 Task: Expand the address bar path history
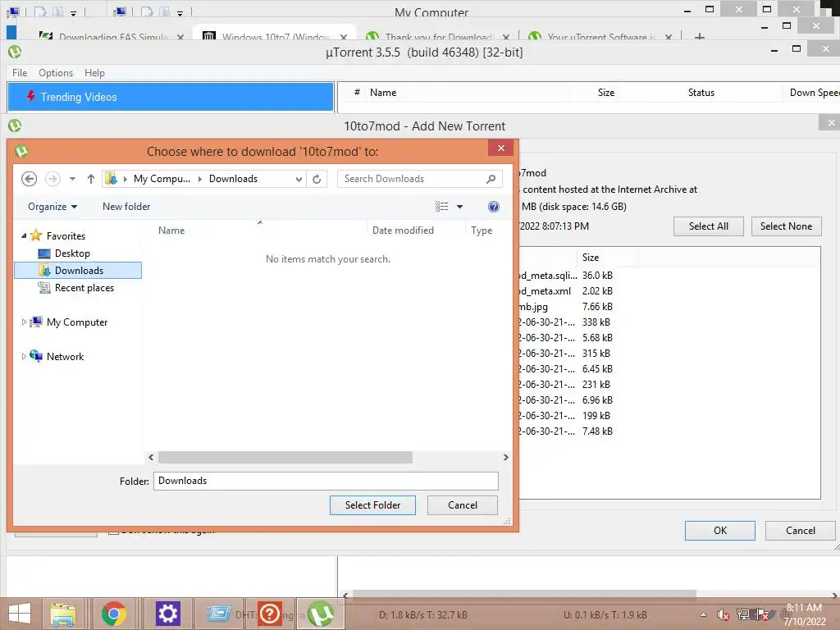[299, 179]
